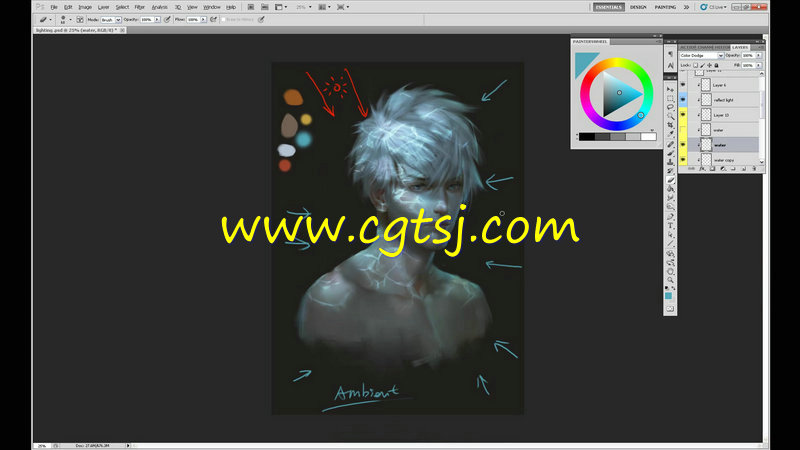The width and height of the screenshot is (800, 450).
Task: Create new adjustment layer icon
Action: point(722,168)
